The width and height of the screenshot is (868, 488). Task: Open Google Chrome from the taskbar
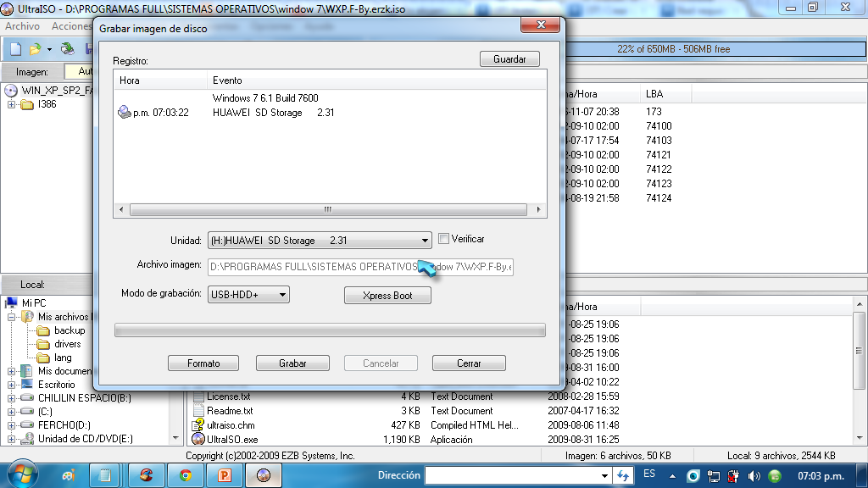[186, 475]
